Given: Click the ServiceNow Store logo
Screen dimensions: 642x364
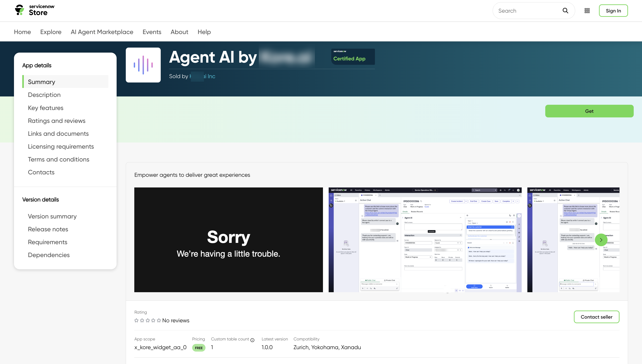Looking at the screenshot, I should click(34, 10).
